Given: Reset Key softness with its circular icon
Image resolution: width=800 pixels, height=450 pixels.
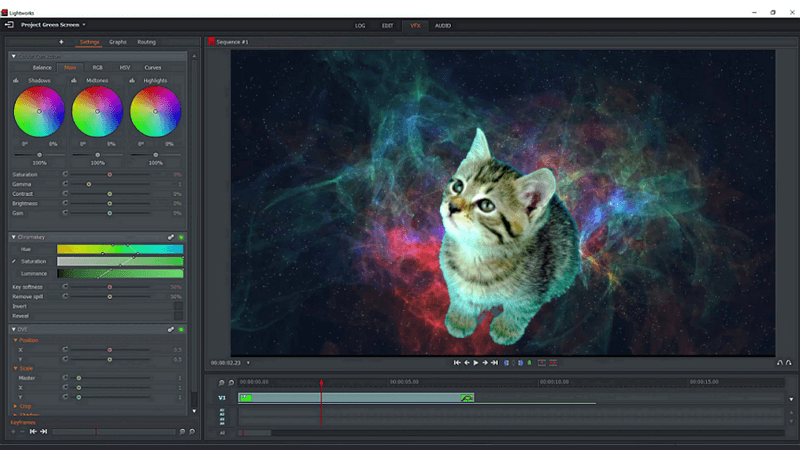Looking at the screenshot, I should click(65, 287).
